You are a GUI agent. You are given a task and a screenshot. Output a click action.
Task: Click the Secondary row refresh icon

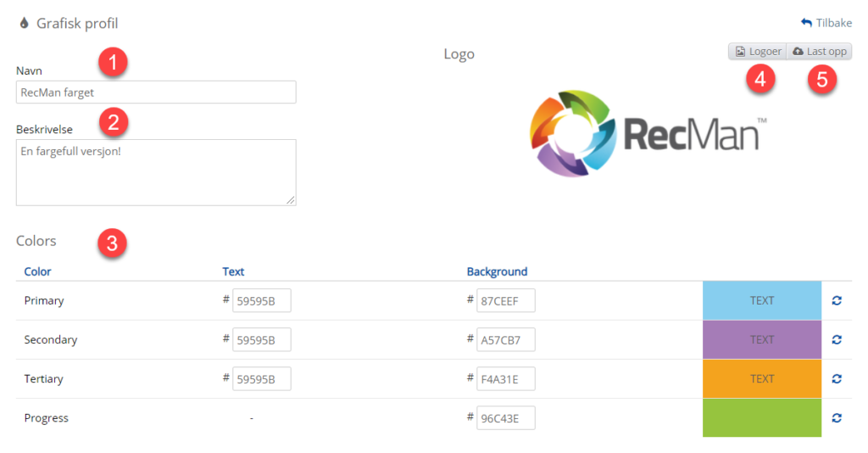point(837,339)
